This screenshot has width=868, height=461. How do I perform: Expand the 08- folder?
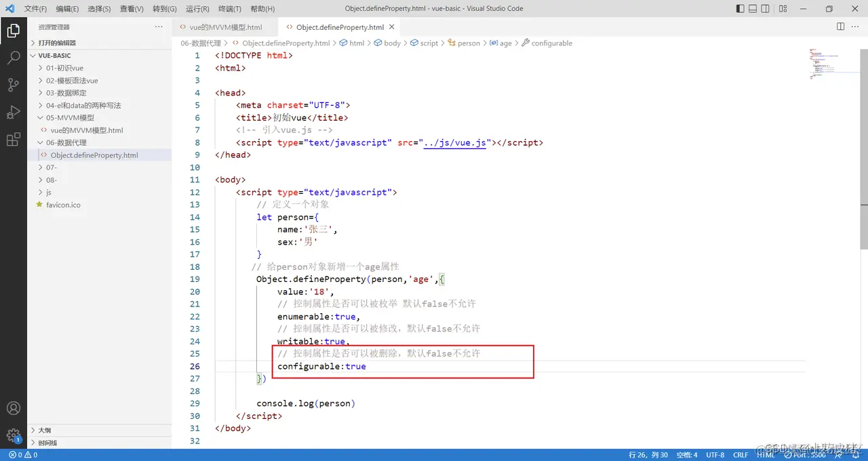pyautogui.click(x=99, y=180)
